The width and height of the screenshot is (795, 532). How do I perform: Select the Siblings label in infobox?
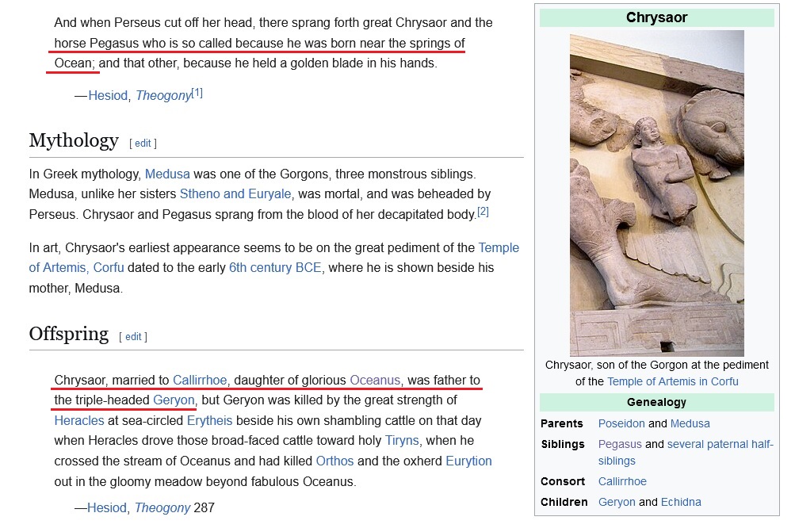(x=563, y=444)
